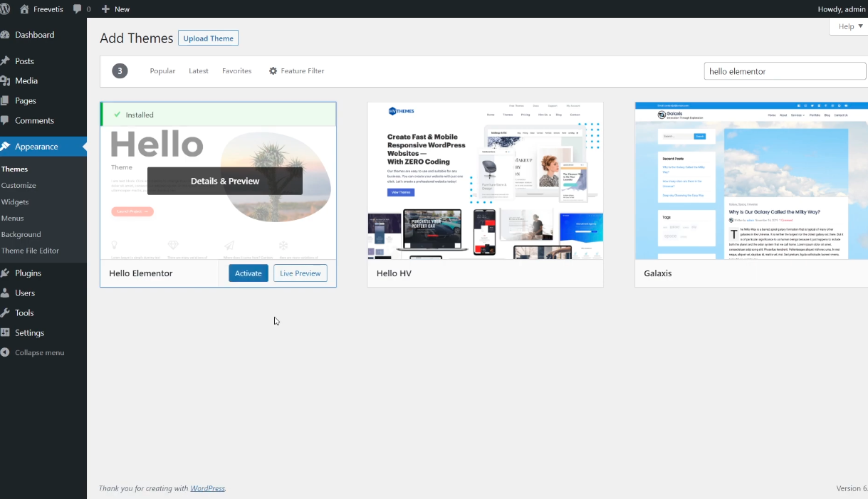This screenshot has height=499, width=868.
Task: Show the Favorites themes tab
Action: tap(236, 71)
